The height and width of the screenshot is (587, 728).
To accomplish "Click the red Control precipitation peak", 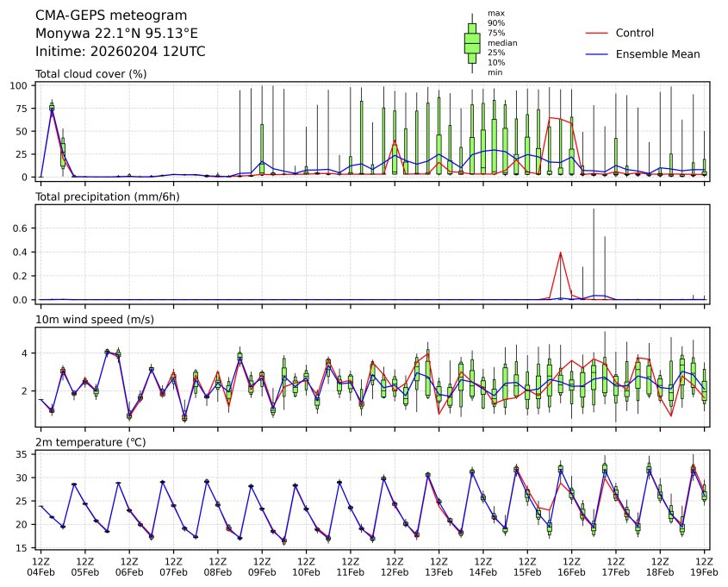I will tap(561, 253).
